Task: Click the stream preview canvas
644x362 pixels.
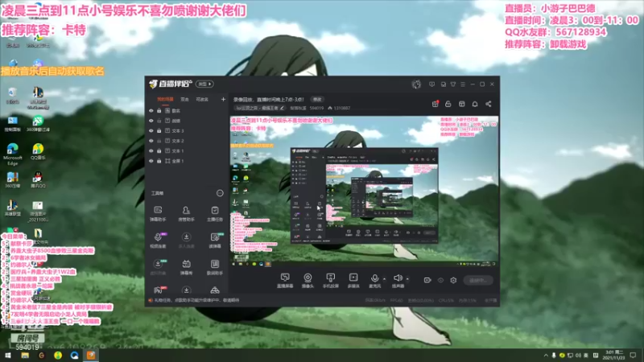Action: pos(364,192)
